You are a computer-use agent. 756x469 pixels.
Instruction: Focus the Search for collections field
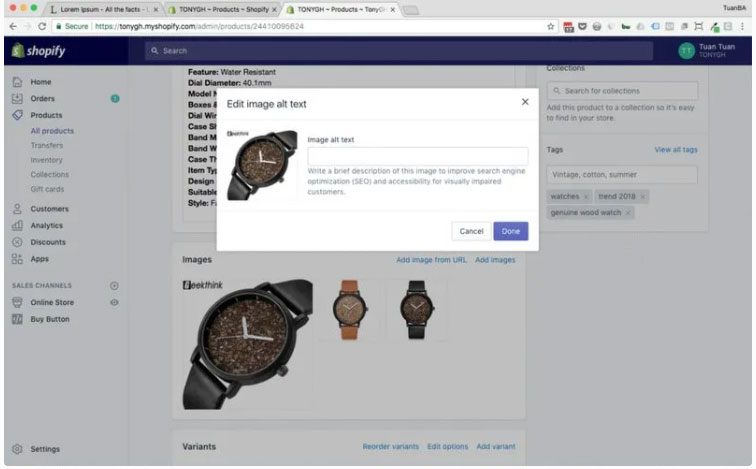pos(622,91)
